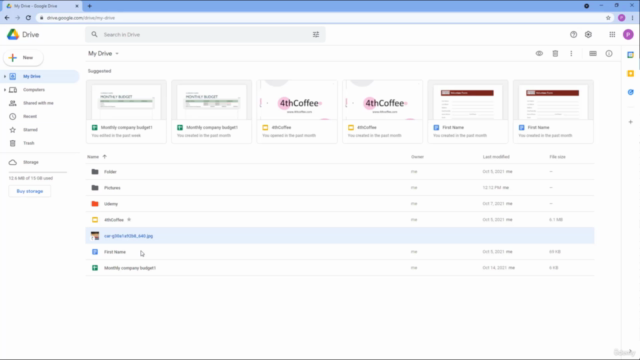
Task: Select the Folder row in file list
Action: 340,172
